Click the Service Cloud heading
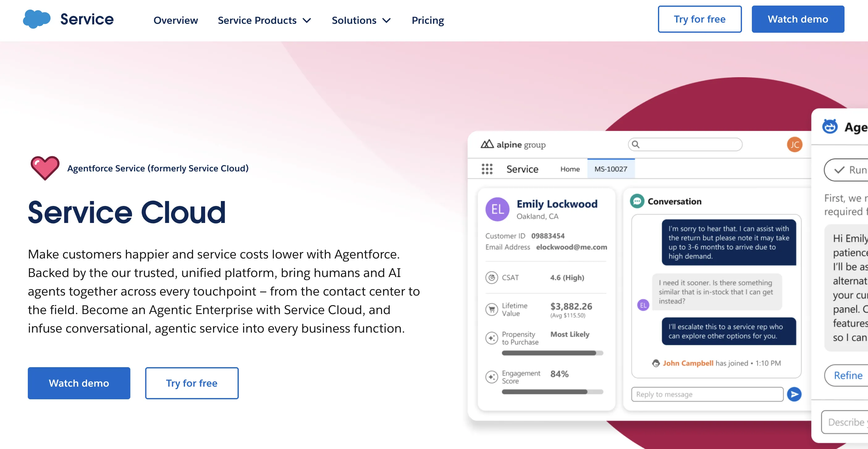The image size is (868, 449). [x=127, y=212]
